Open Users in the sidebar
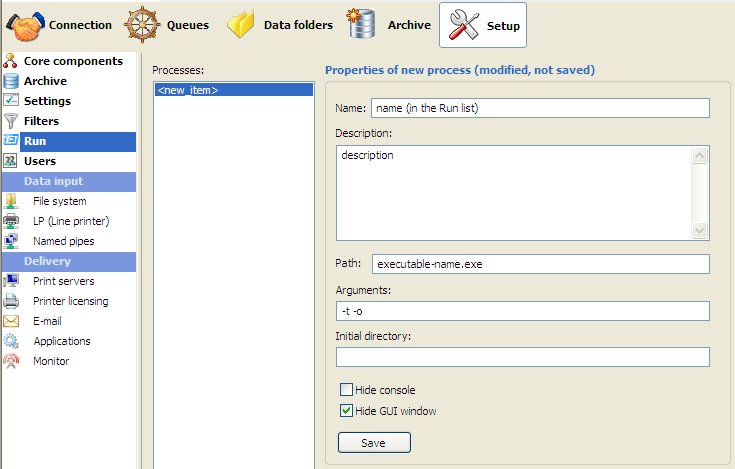The height and width of the screenshot is (469, 735). 40,161
